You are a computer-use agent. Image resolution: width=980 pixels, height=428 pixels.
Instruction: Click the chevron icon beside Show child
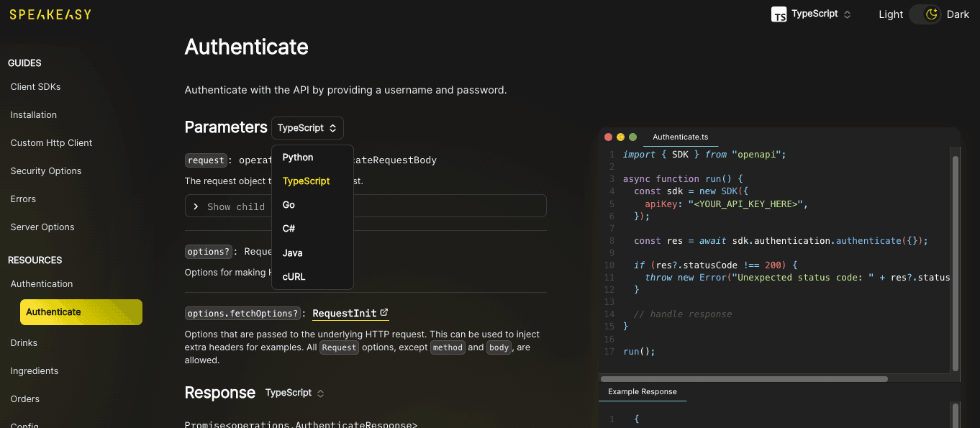pyautogui.click(x=196, y=206)
